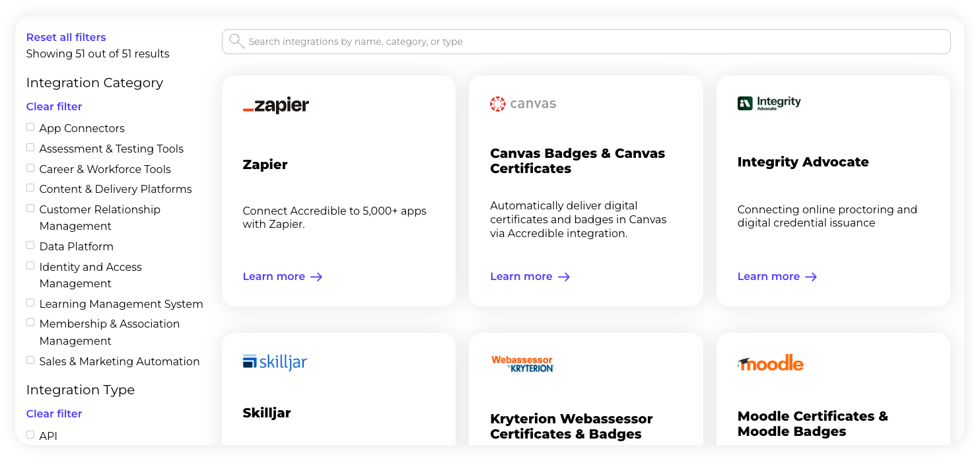The width and height of the screenshot is (980, 461).
Task: Click the Showing 51 out of 51 results text
Action: 98,53
